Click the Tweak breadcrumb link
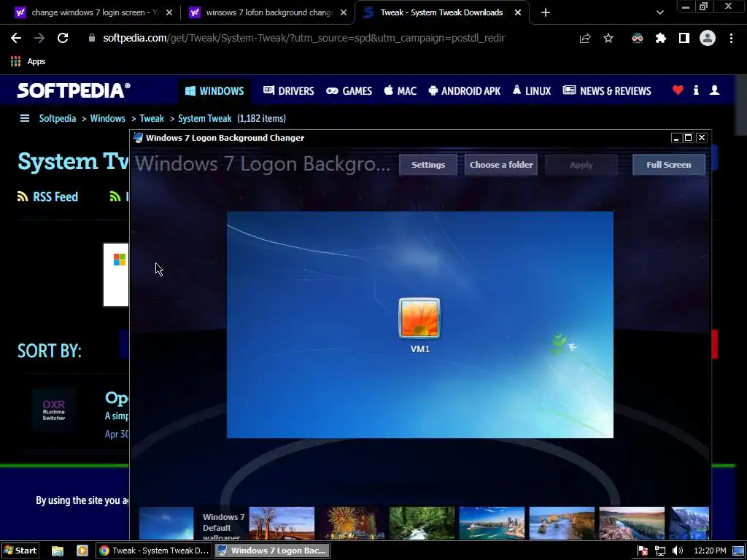Viewport: 747px width, 560px height. [x=152, y=119]
